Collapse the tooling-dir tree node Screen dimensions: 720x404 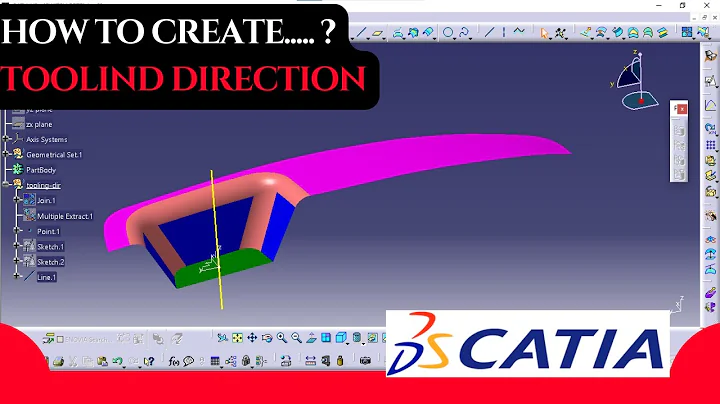point(6,185)
